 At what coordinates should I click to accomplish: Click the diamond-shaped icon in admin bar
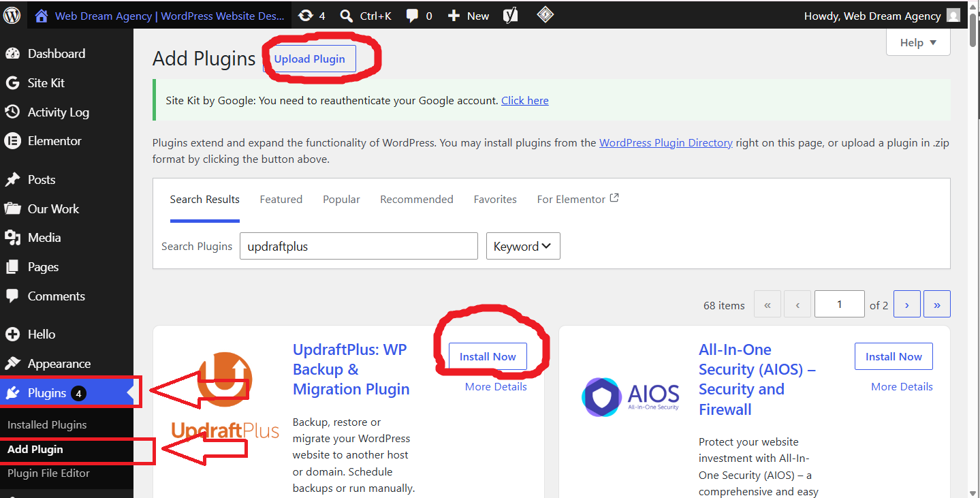tap(545, 15)
